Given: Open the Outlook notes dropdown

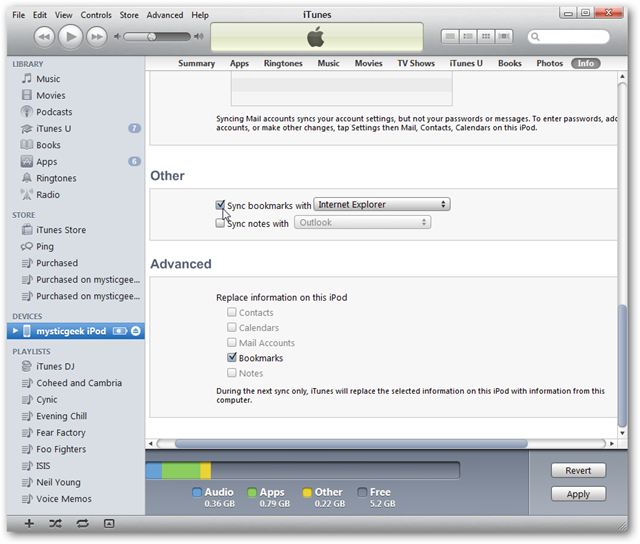Looking at the screenshot, I should pos(362,222).
